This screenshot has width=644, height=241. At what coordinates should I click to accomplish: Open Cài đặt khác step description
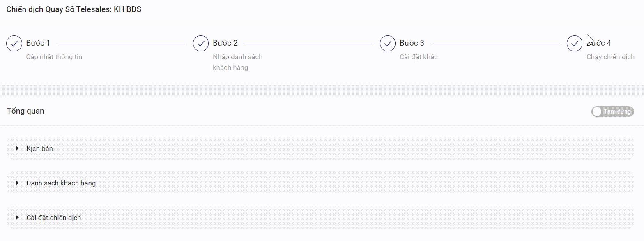click(x=419, y=57)
